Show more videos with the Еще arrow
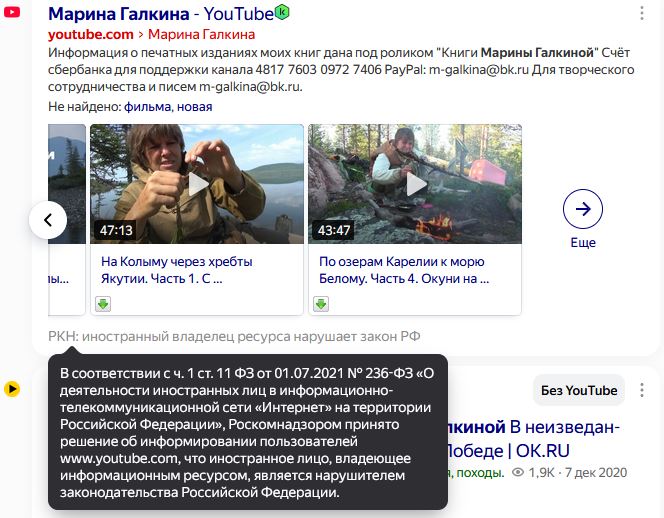 pyautogui.click(x=583, y=209)
